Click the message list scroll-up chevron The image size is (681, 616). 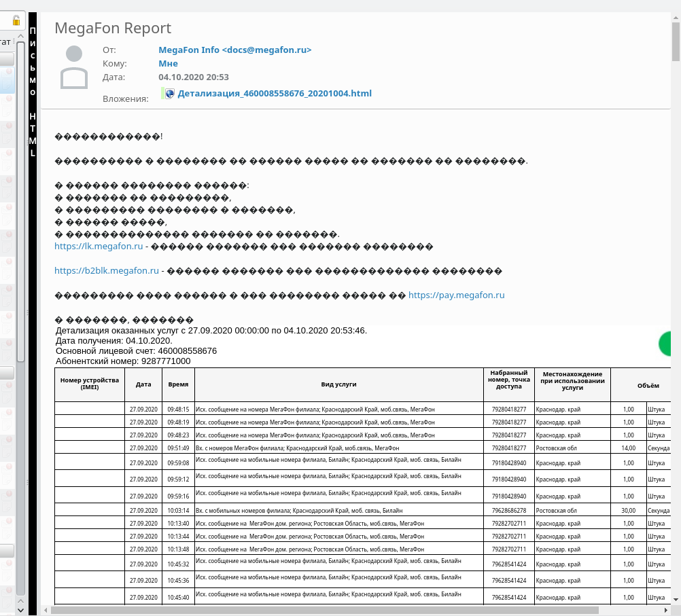(20, 37)
